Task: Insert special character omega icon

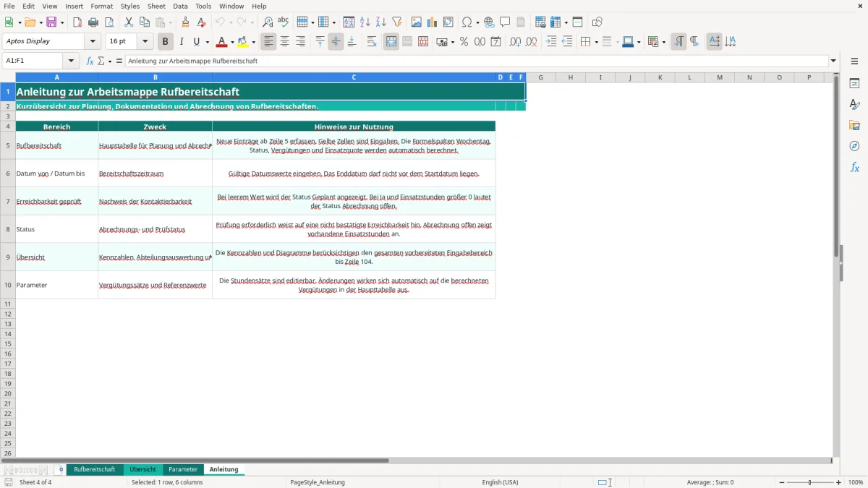Action: tap(467, 22)
